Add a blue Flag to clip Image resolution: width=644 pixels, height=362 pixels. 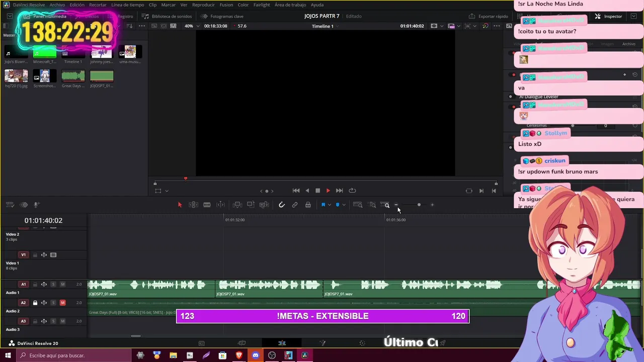pos(323,205)
